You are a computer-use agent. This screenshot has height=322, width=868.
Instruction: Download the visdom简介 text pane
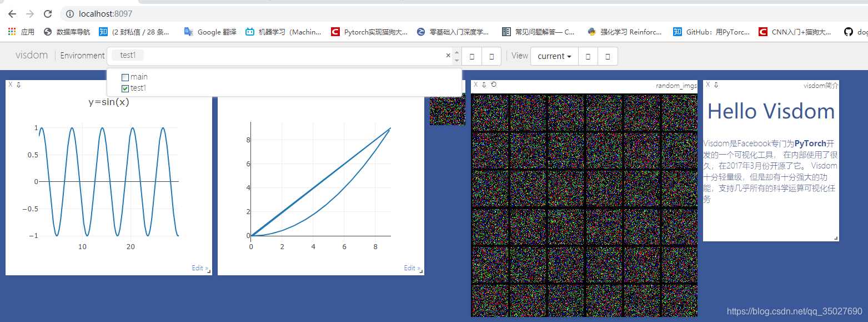tap(716, 85)
